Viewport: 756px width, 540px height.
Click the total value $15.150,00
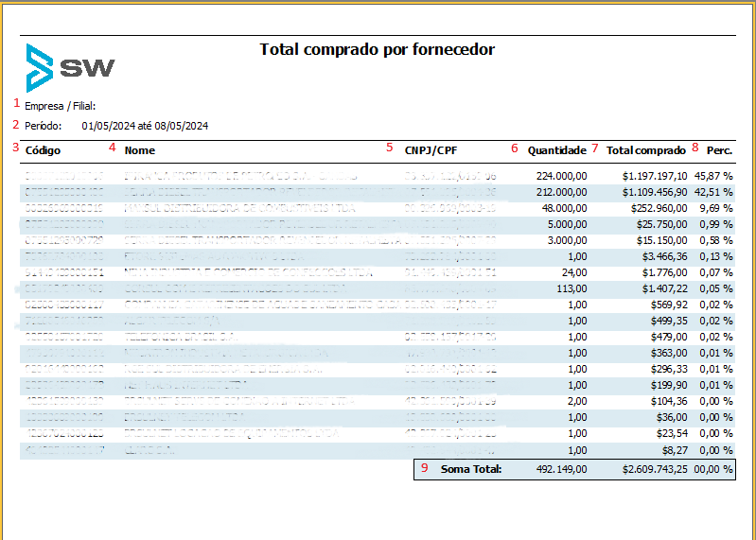(x=661, y=240)
